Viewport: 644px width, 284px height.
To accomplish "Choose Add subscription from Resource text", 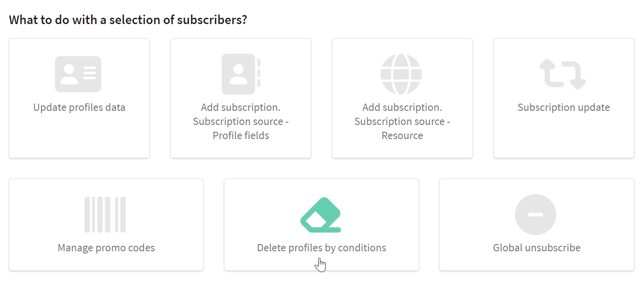I will click(x=402, y=121).
